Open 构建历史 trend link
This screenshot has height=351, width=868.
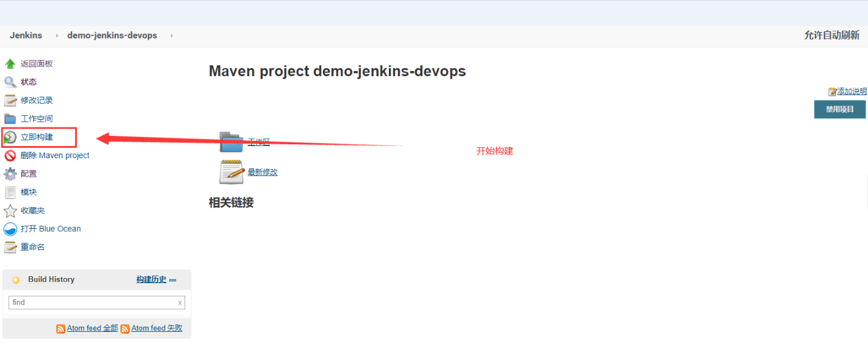pos(151,279)
